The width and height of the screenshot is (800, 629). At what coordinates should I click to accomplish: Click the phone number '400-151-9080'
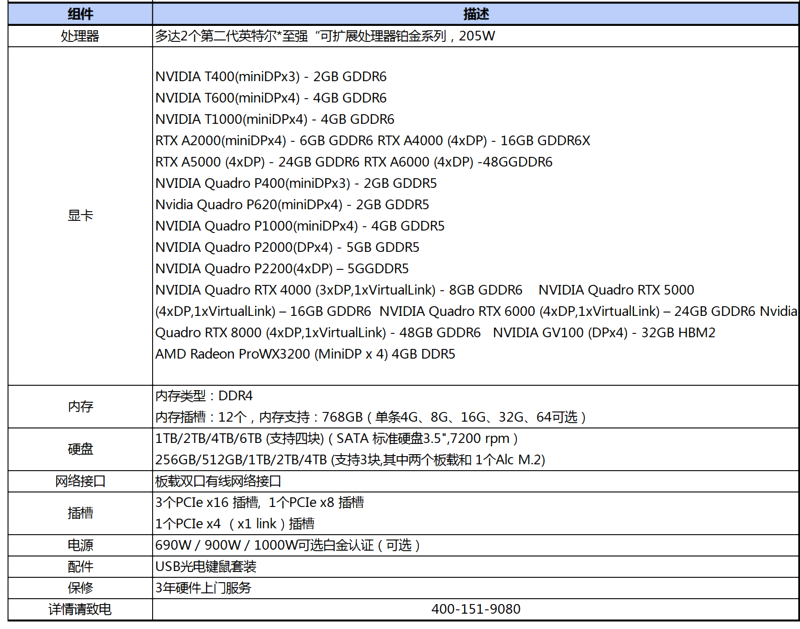tap(476, 610)
